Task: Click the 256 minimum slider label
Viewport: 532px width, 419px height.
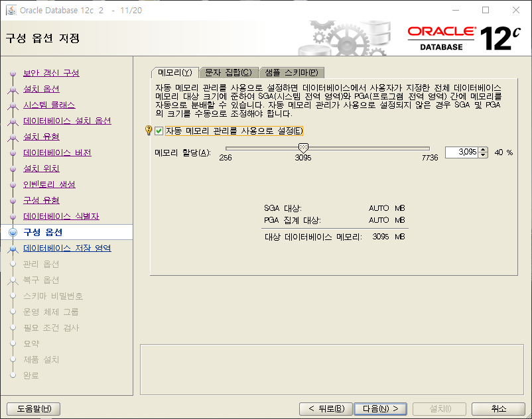Action: pyautogui.click(x=226, y=158)
